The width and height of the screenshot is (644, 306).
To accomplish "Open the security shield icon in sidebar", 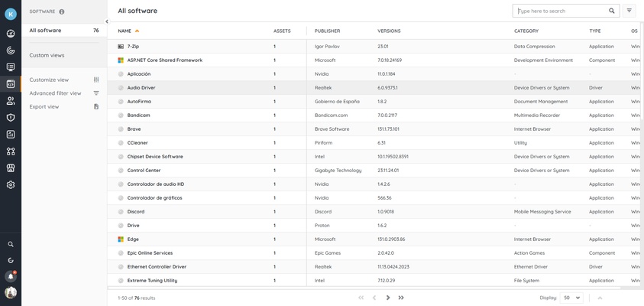I will pyautogui.click(x=11, y=118).
